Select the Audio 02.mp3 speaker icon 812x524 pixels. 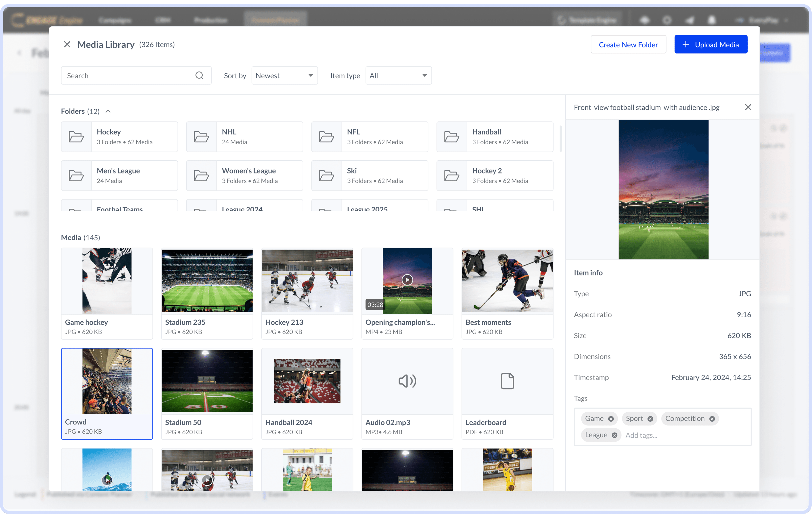407,381
